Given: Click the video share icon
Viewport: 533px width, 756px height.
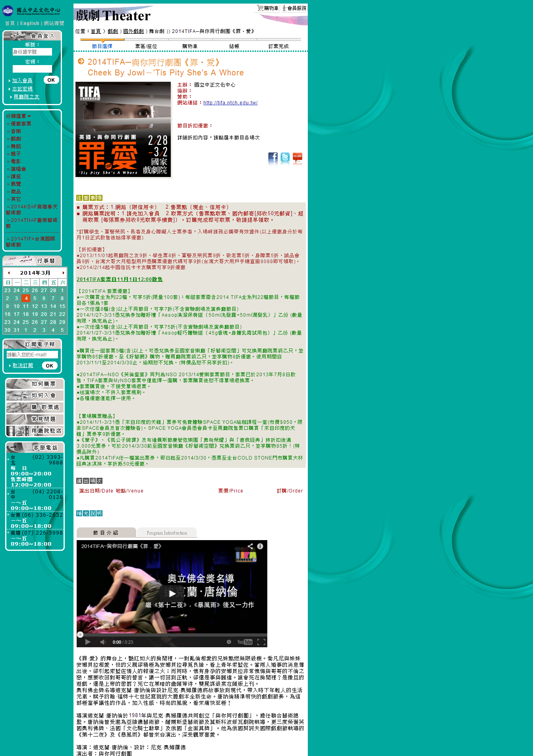Looking at the screenshot, I should [250, 546].
